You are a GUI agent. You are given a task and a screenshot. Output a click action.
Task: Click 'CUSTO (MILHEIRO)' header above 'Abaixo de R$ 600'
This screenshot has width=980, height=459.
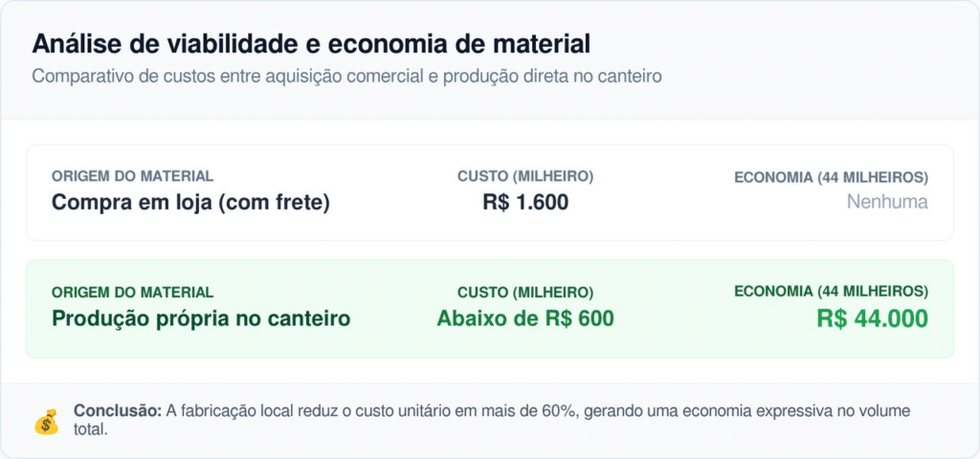point(525,293)
